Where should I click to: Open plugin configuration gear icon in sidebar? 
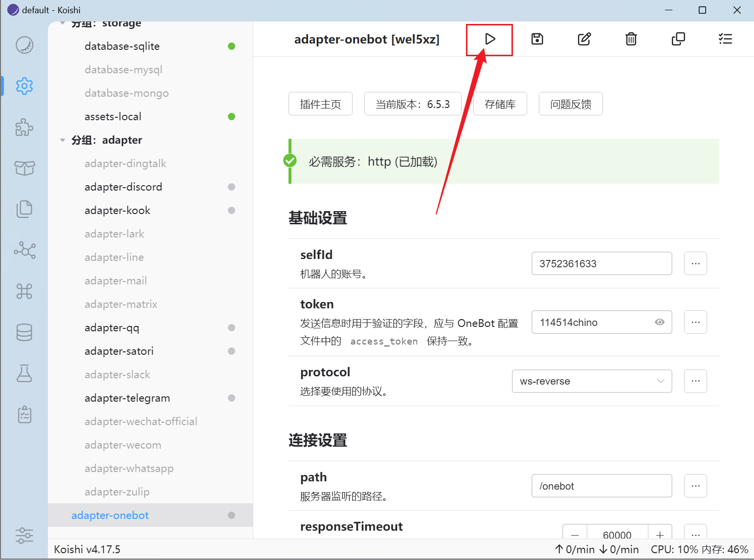[x=24, y=86]
